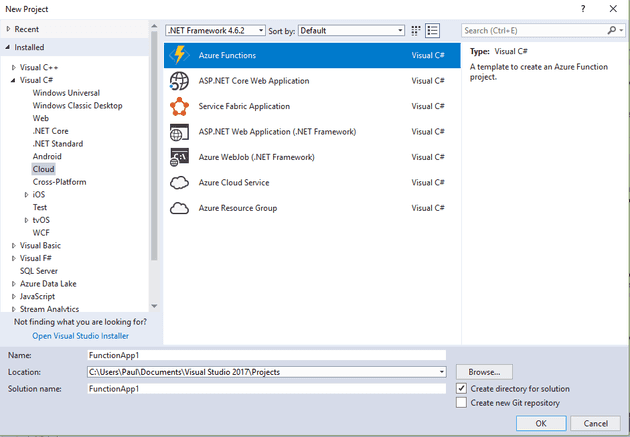Click the Azure Functions lightning bolt icon
The height and width of the screenshot is (437, 630).
tap(179, 55)
